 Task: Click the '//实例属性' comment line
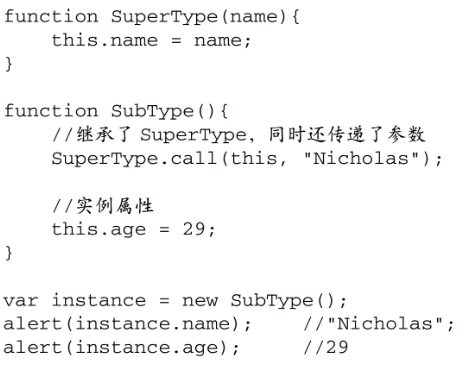[103, 206]
